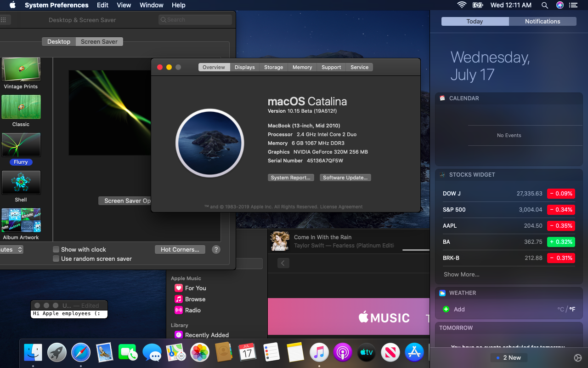Open App Store from the Dock
This screenshot has height=368, width=588.
[414, 353]
